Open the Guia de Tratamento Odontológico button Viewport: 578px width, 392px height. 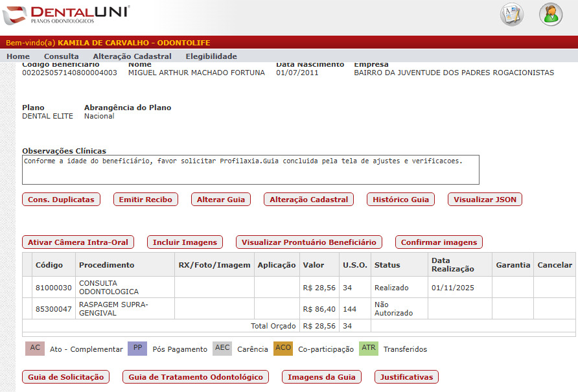(x=196, y=377)
